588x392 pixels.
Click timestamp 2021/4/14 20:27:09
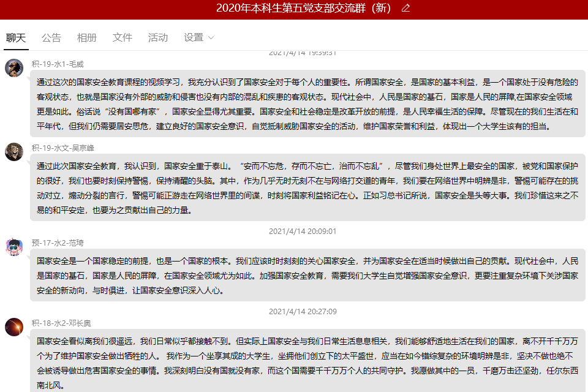303,312
